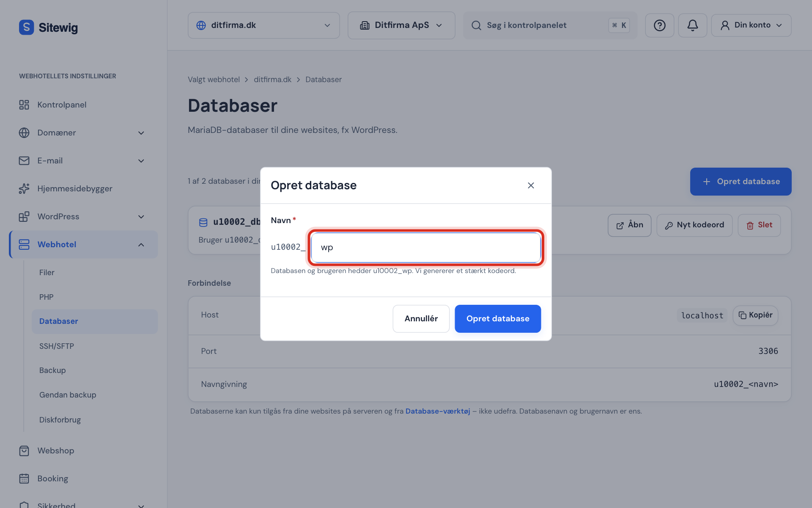Open Webshop in the sidebar
The image size is (812, 508).
[x=83, y=450]
